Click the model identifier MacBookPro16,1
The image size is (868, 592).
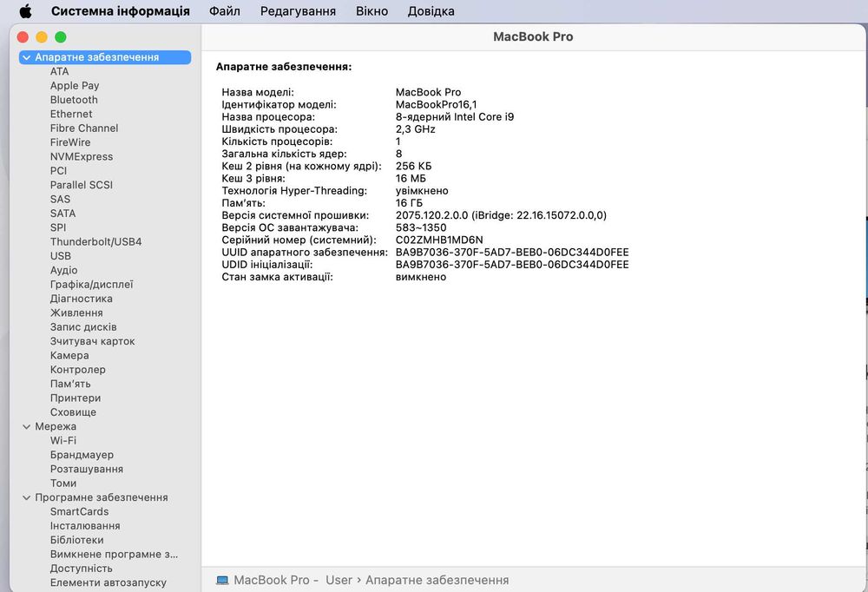[x=437, y=105]
